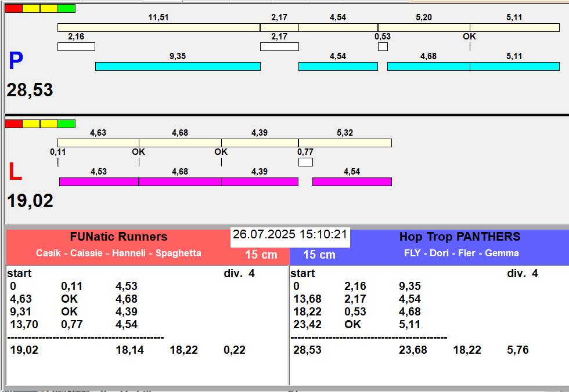Screen dimensions: 569x392
Task: Click start heading in FUNatic Runners table
Action: click(19, 274)
